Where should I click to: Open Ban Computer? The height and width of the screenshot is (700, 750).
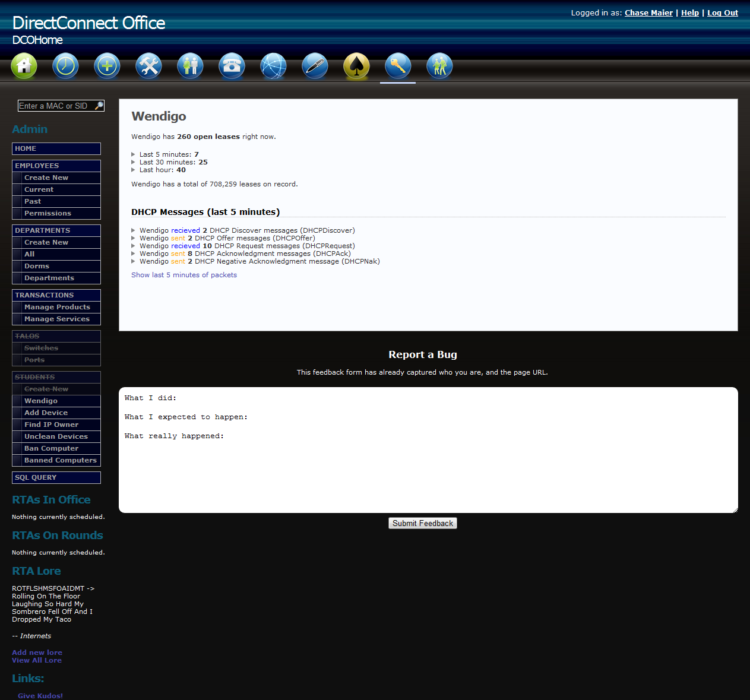click(56, 448)
